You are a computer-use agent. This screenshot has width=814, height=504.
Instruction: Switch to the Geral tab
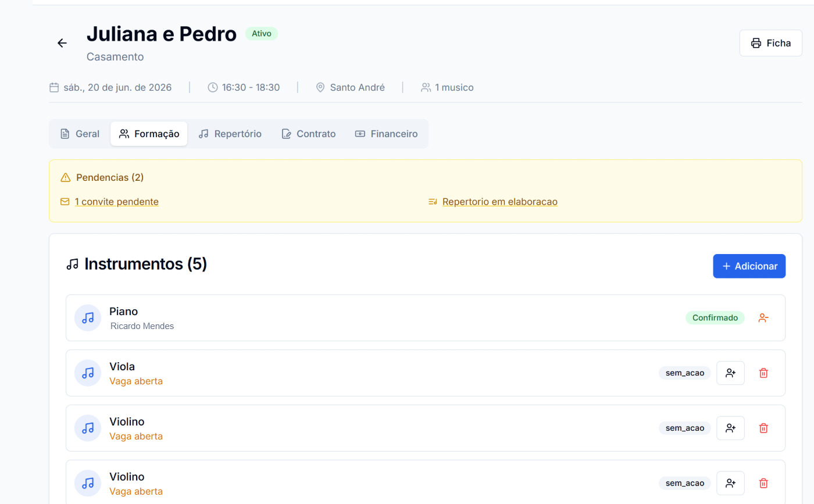click(x=80, y=134)
